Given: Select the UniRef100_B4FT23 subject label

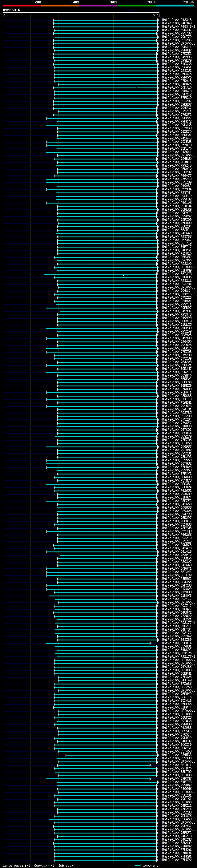Looking at the screenshot, I should click(176, 782).
